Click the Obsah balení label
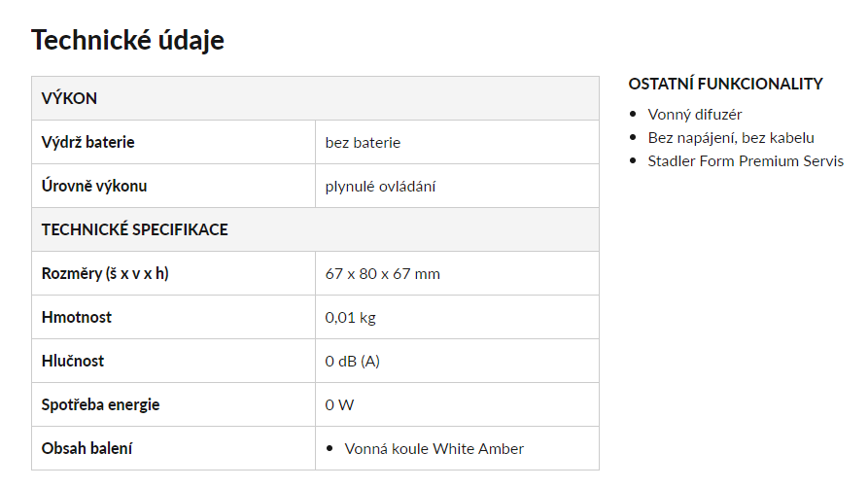The height and width of the screenshot is (488, 868). tap(87, 449)
